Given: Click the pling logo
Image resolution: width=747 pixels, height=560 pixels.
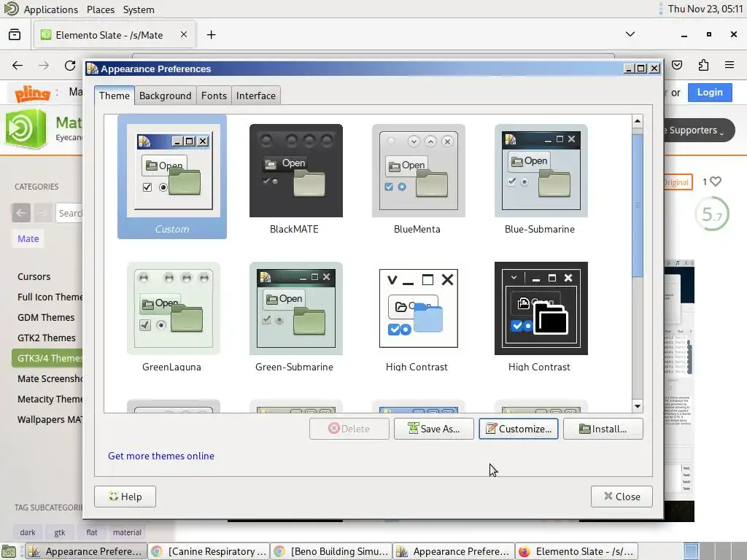Looking at the screenshot, I should pos(32,93).
